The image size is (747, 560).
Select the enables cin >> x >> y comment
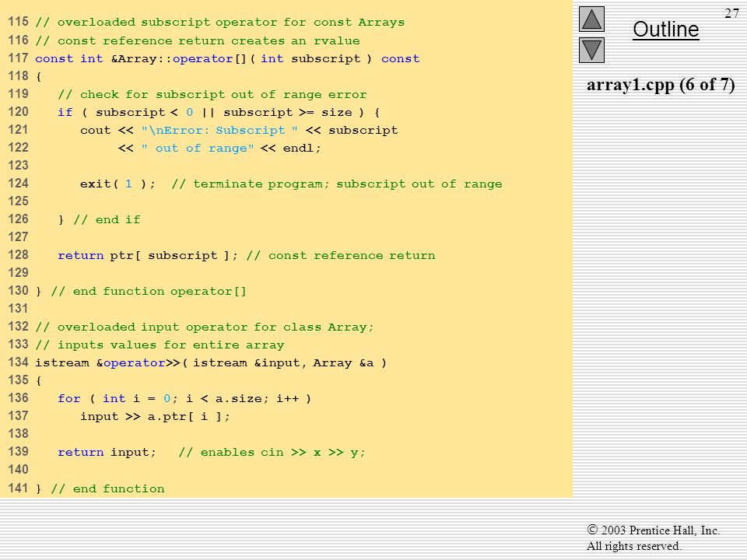coord(272,452)
